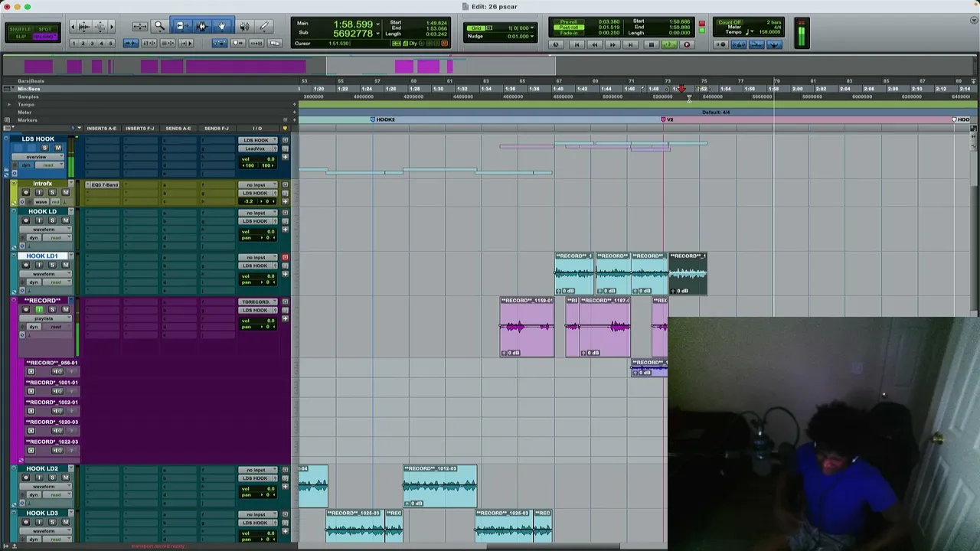Viewport: 980px width, 551px height.
Task: Expand the Tempo ruler
Action: (x=9, y=104)
